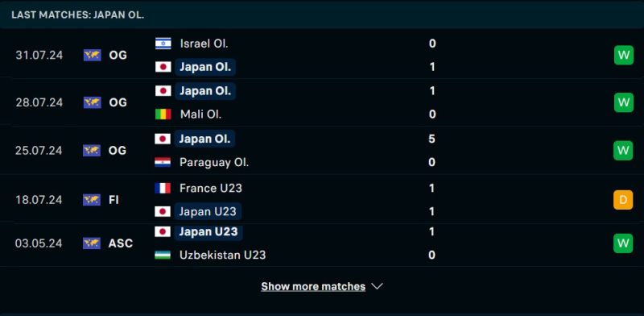
Task: Click the green W badge for Uzbekistan match
Action: [623, 243]
